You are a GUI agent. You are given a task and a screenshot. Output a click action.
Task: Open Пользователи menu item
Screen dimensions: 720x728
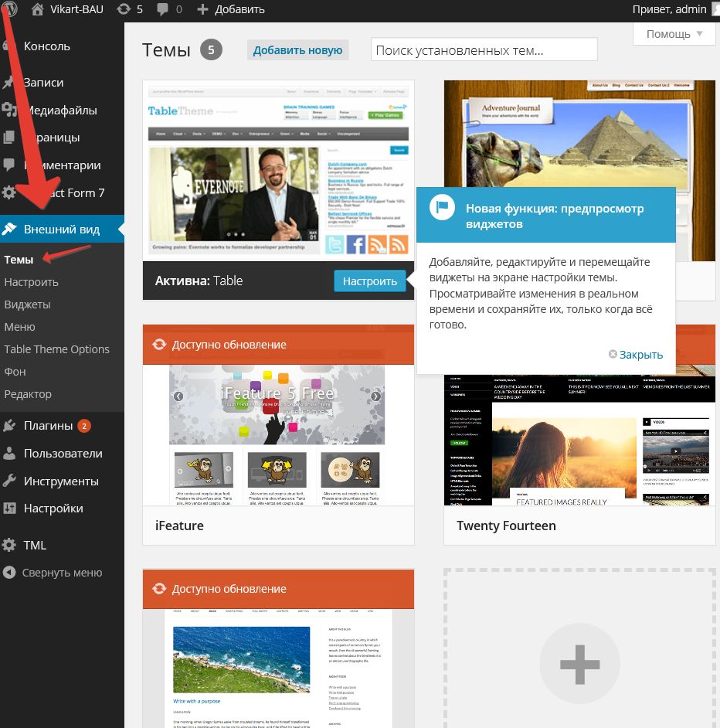(x=63, y=453)
